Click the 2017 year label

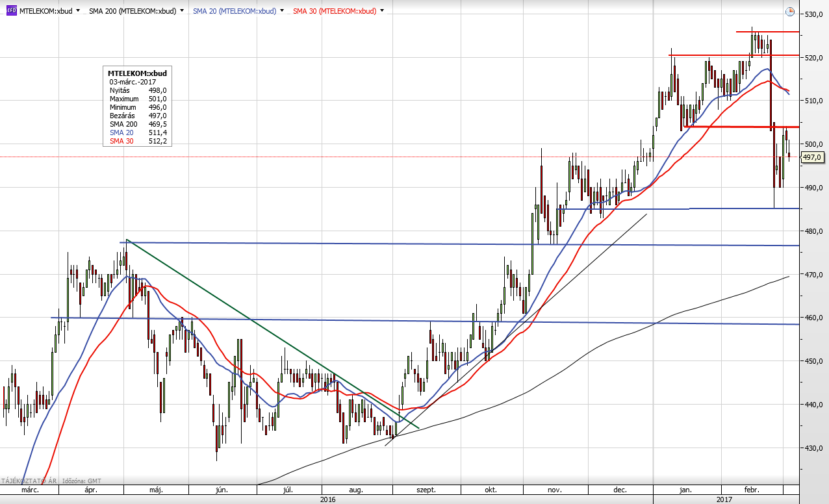click(x=726, y=499)
